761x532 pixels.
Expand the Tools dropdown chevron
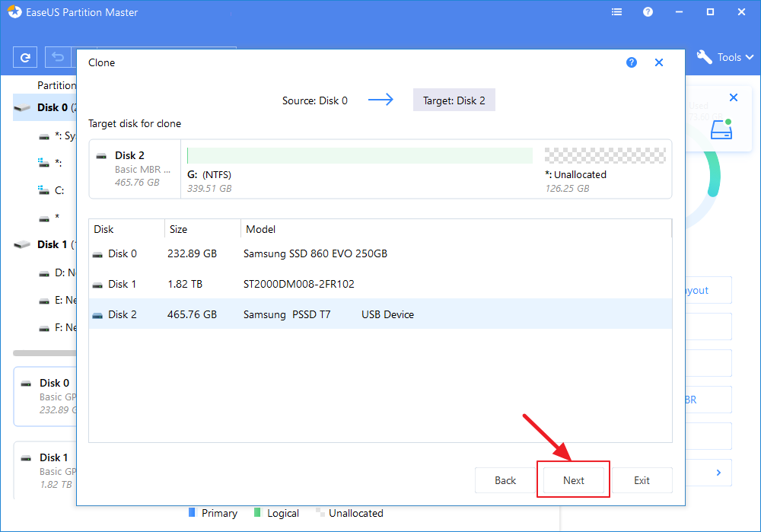(x=750, y=57)
